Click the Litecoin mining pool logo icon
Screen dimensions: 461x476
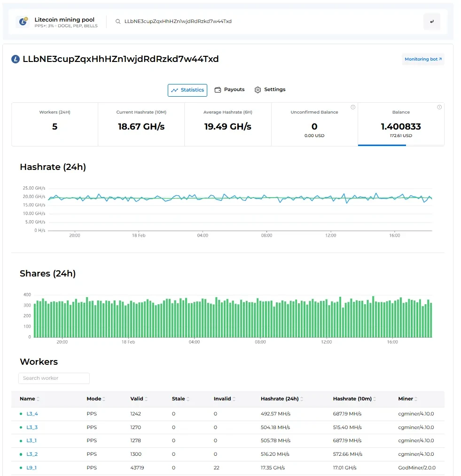[22, 22]
